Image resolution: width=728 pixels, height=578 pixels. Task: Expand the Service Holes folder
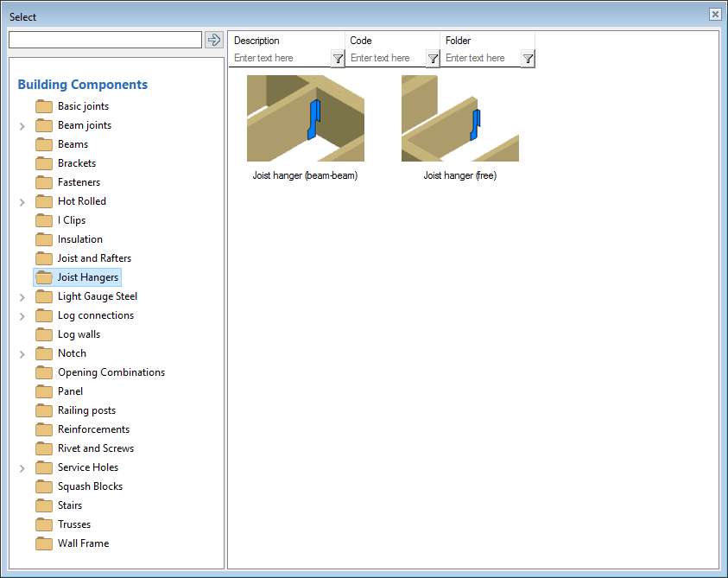22,468
